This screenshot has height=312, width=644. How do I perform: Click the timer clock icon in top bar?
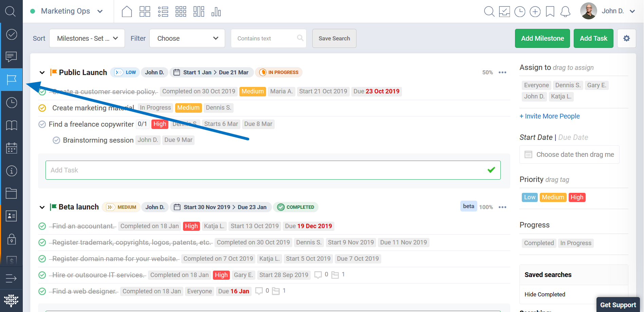[x=519, y=12]
